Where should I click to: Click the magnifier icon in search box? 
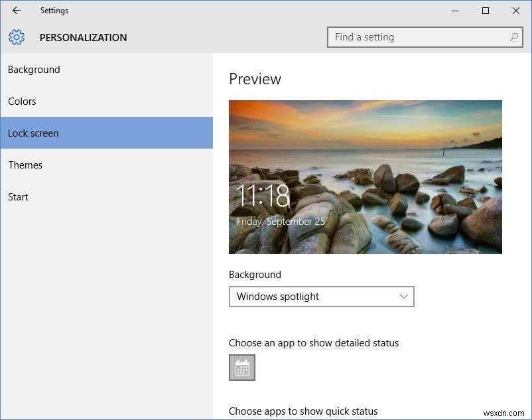[513, 37]
